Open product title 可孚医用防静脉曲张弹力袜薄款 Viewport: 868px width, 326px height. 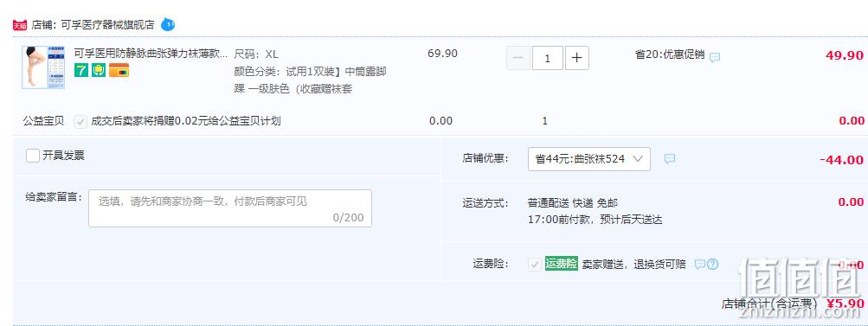pyautogui.click(x=151, y=54)
